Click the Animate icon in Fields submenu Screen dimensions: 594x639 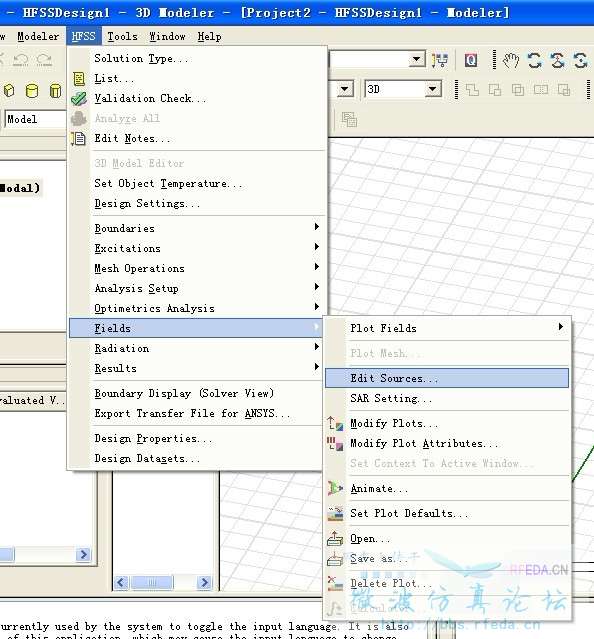(335, 489)
